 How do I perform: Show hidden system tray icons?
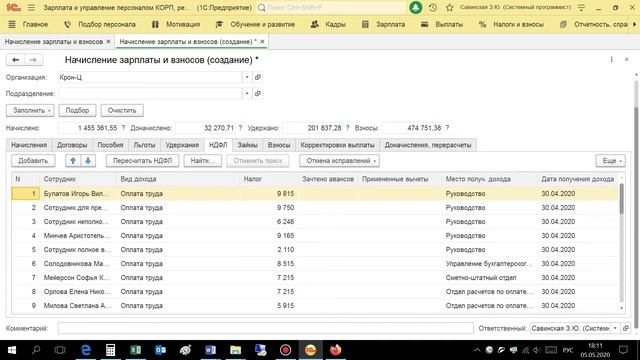pos(477,350)
